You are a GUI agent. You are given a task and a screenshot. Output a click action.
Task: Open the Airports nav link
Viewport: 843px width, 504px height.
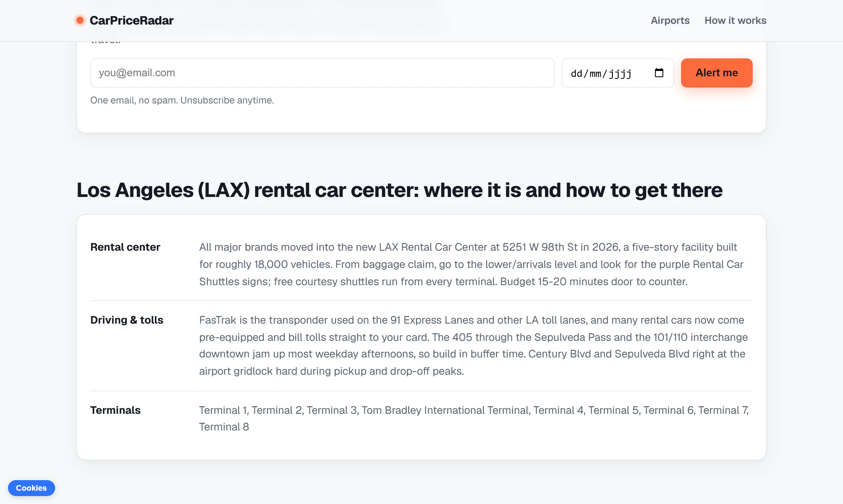coord(670,20)
